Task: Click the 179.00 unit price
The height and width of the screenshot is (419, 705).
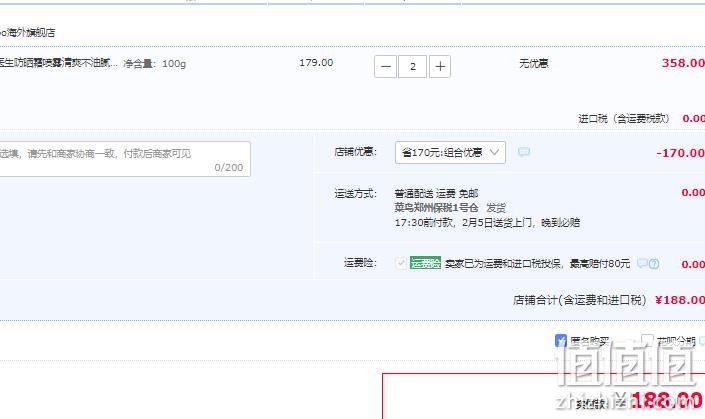Action: pos(316,63)
